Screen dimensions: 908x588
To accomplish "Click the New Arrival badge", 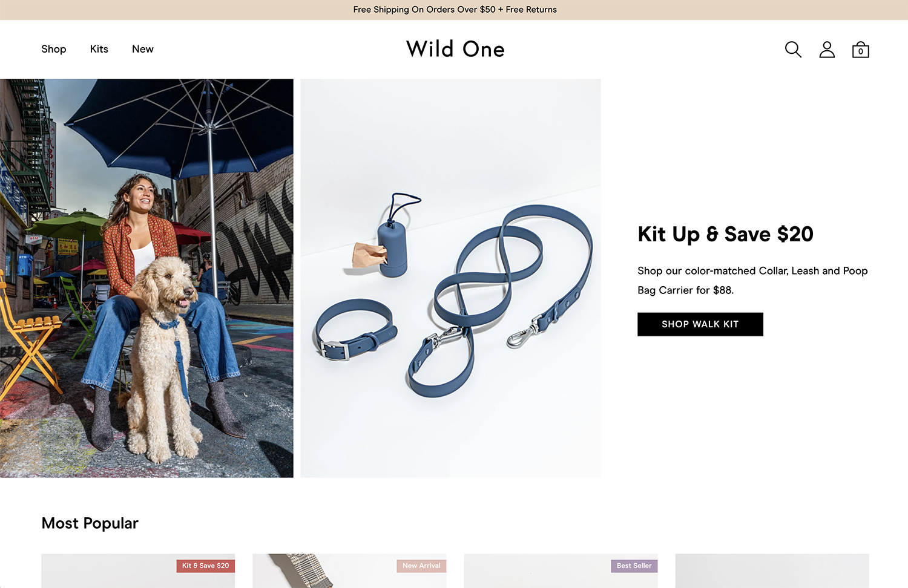I will click(x=421, y=566).
